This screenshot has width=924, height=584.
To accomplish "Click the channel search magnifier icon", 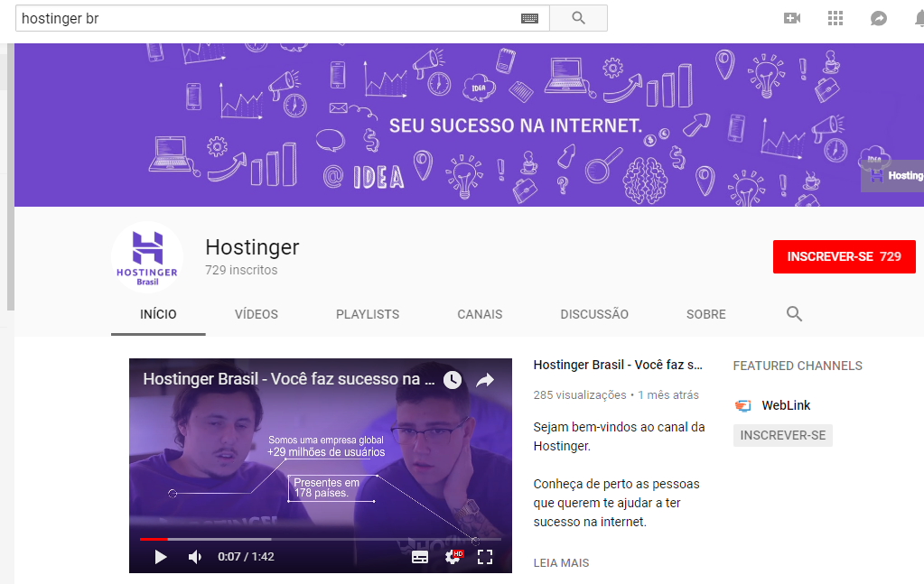I will pyautogui.click(x=794, y=314).
